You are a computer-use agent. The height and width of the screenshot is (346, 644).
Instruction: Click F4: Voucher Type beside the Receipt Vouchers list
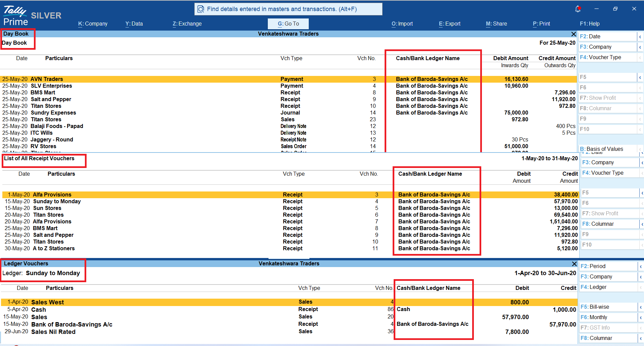tap(610, 173)
